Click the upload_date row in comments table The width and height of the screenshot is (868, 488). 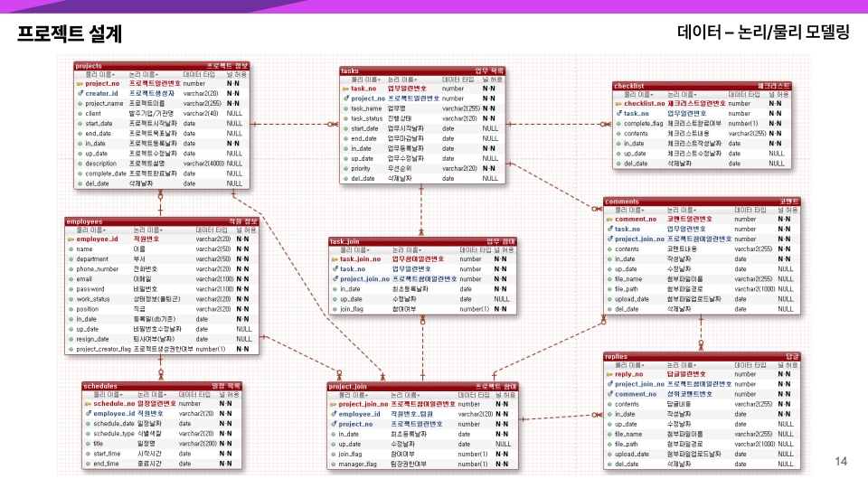[x=702, y=299]
